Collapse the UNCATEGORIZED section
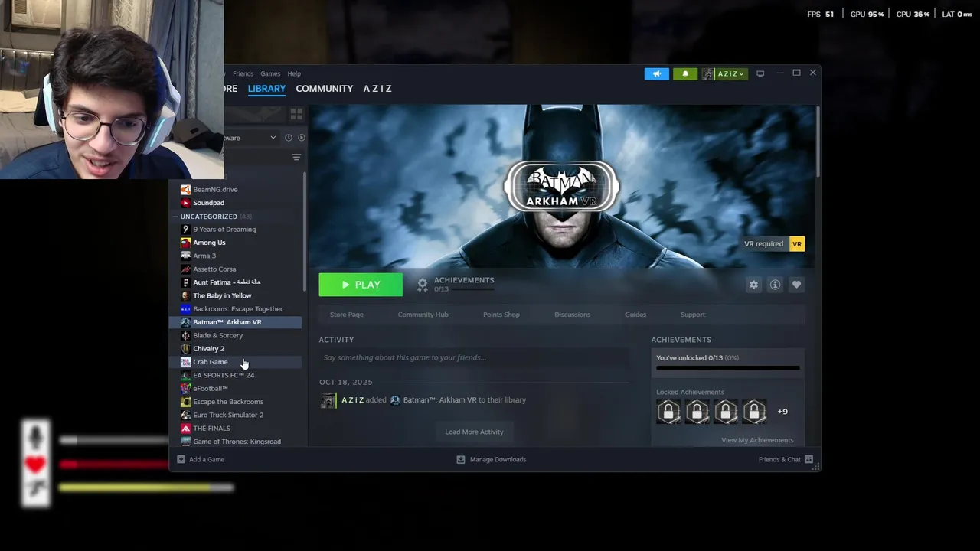The height and width of the screenshot is (551, 980). (x=175, y=217)
